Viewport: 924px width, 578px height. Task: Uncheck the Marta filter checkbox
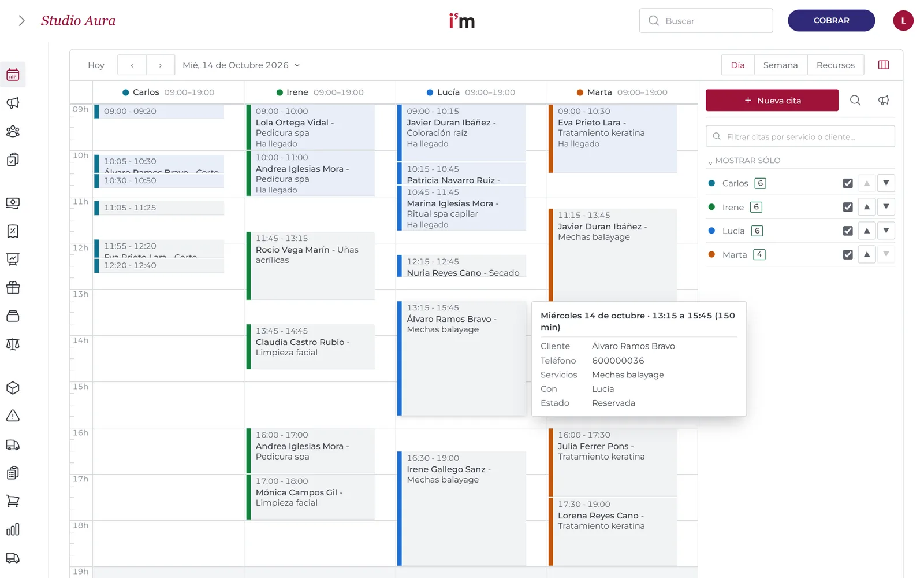pyautogui.click(x=848, y=254)
